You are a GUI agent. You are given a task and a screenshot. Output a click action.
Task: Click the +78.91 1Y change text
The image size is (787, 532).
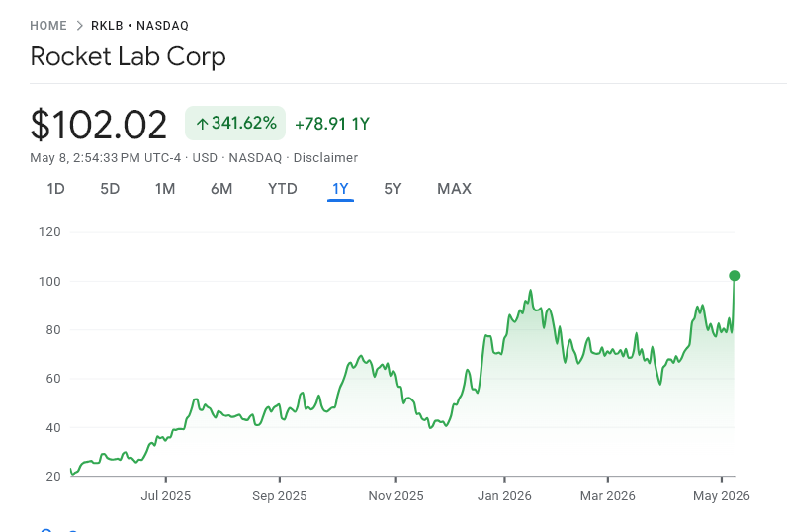pos(332,124)
